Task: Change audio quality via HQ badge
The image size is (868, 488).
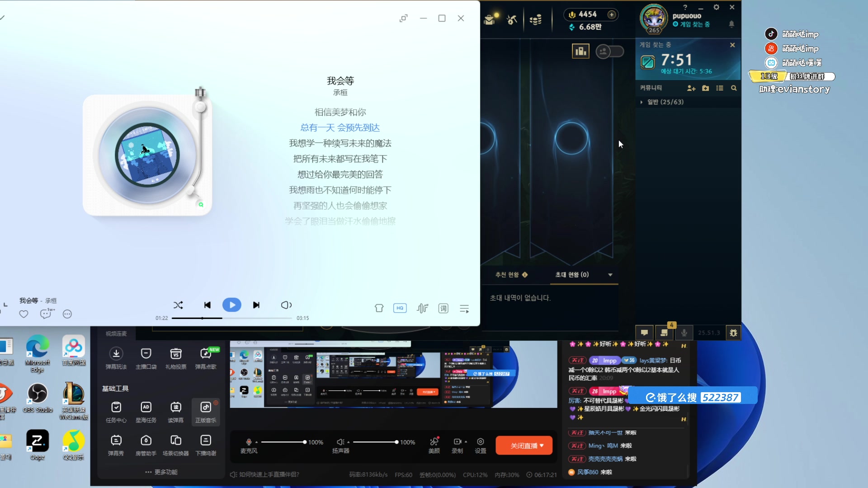Action: coord(400,308)
